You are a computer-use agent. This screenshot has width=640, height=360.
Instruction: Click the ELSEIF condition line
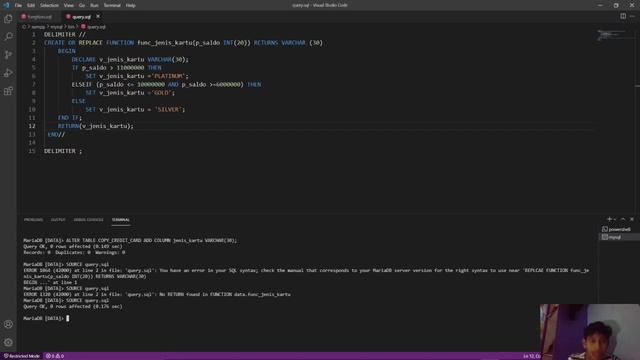pos(167,84)
